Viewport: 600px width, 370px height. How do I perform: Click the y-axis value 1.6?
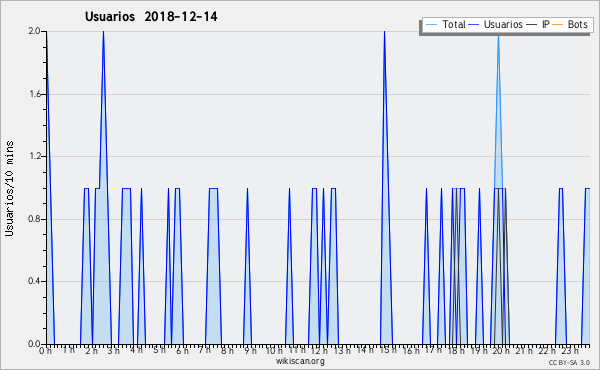pyautogui.click(x=34, y=94)
